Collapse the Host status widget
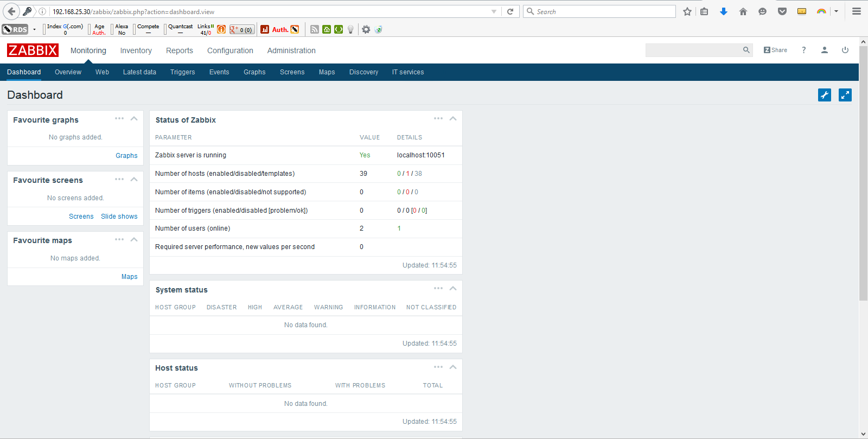 [x=453, y=367]
